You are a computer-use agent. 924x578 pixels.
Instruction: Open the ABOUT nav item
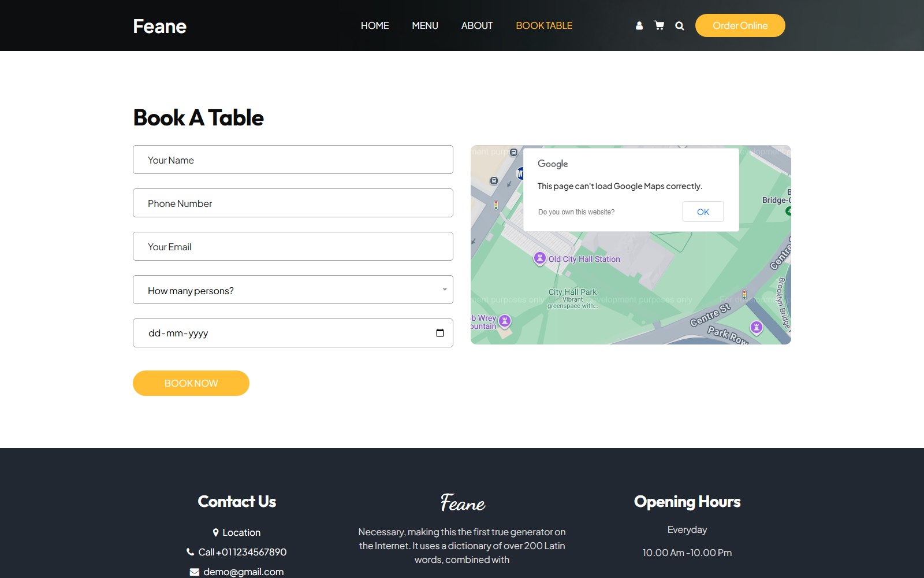(x=477, y=25)
